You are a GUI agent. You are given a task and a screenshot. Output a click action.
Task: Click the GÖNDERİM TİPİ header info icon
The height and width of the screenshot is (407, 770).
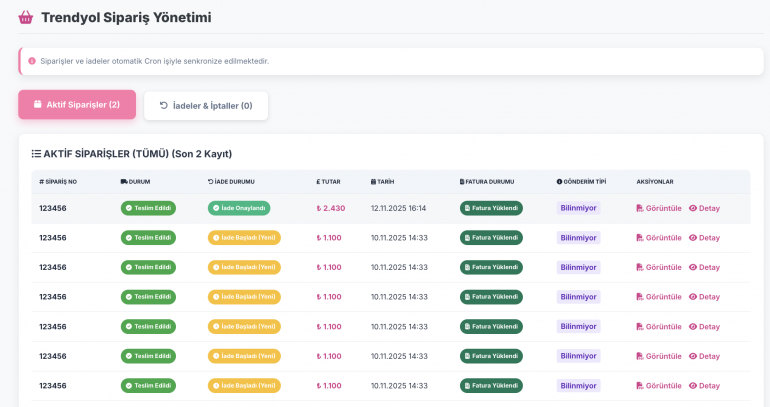(559, 182)
